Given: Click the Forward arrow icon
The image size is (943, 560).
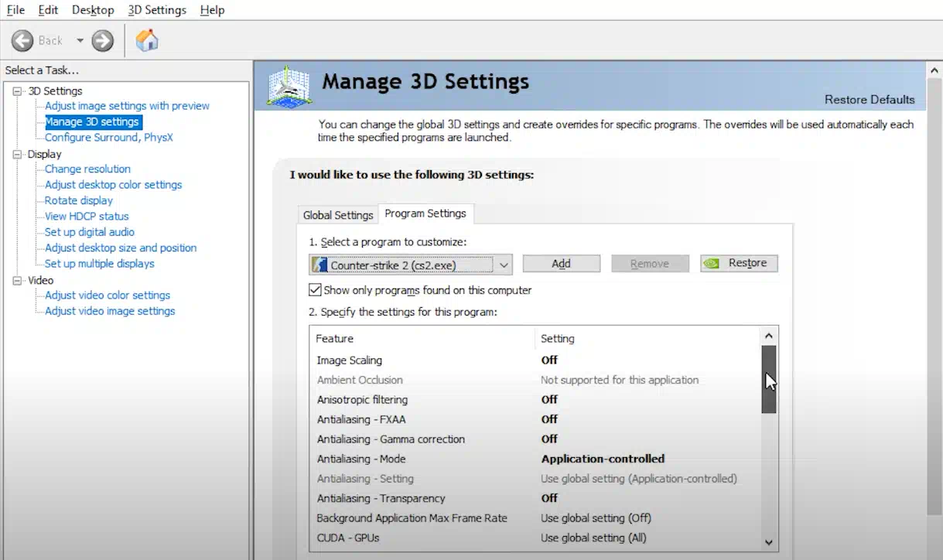Looking at the screenshot, I should tap(103, 40).
